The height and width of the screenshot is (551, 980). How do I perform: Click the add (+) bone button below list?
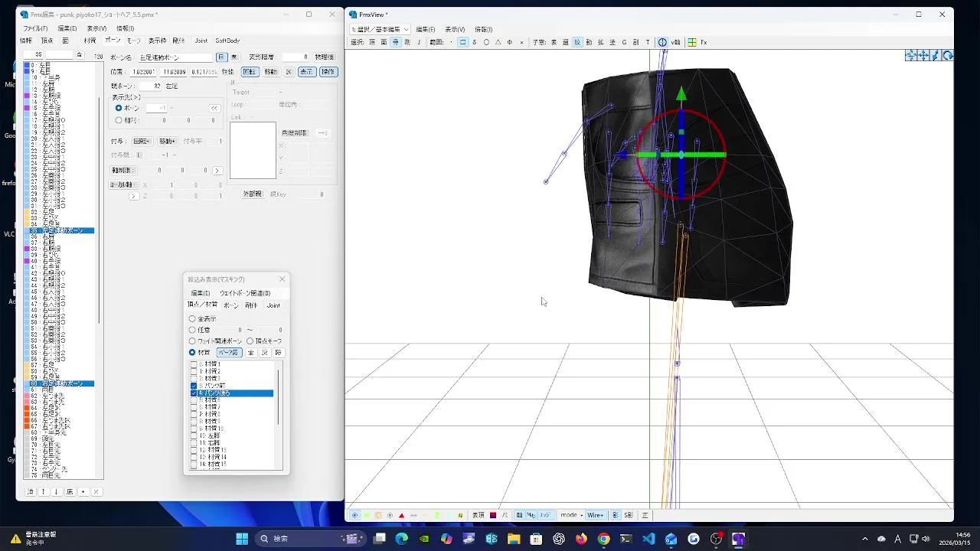click(x=83, y=491)
